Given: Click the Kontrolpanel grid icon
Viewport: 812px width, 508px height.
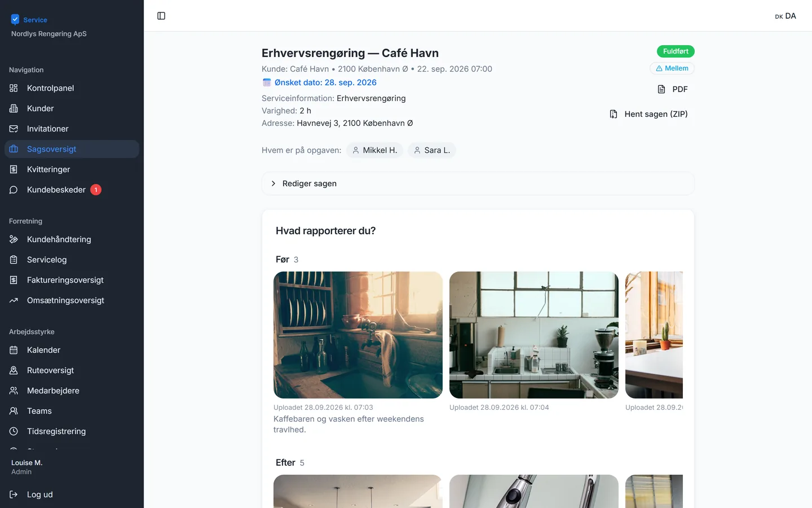Looking at the screenshot, I should pos(14,88).
